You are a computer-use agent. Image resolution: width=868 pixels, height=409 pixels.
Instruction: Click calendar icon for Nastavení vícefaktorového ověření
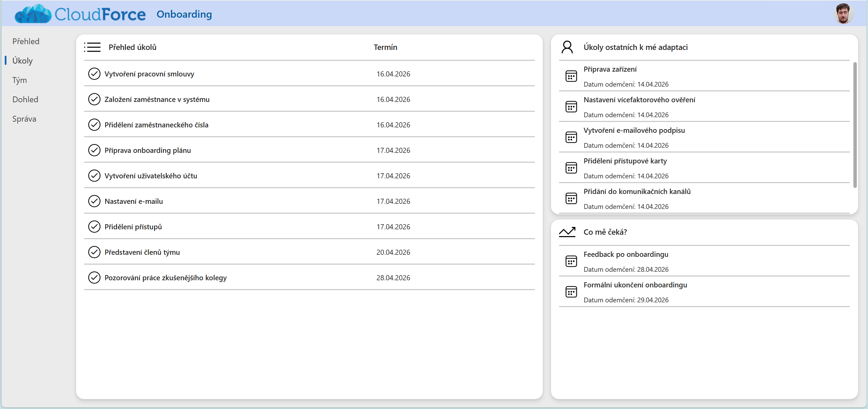(571, 107)
